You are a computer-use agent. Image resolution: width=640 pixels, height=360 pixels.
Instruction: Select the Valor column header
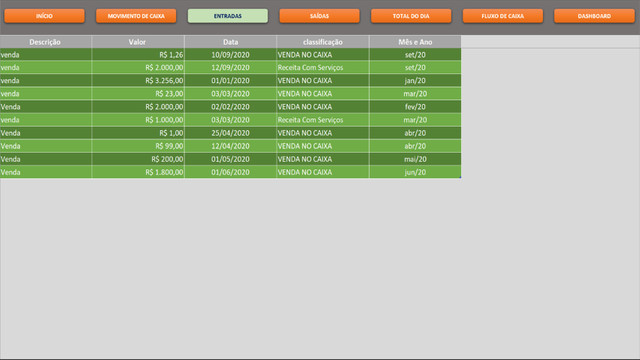pos(138,42)
